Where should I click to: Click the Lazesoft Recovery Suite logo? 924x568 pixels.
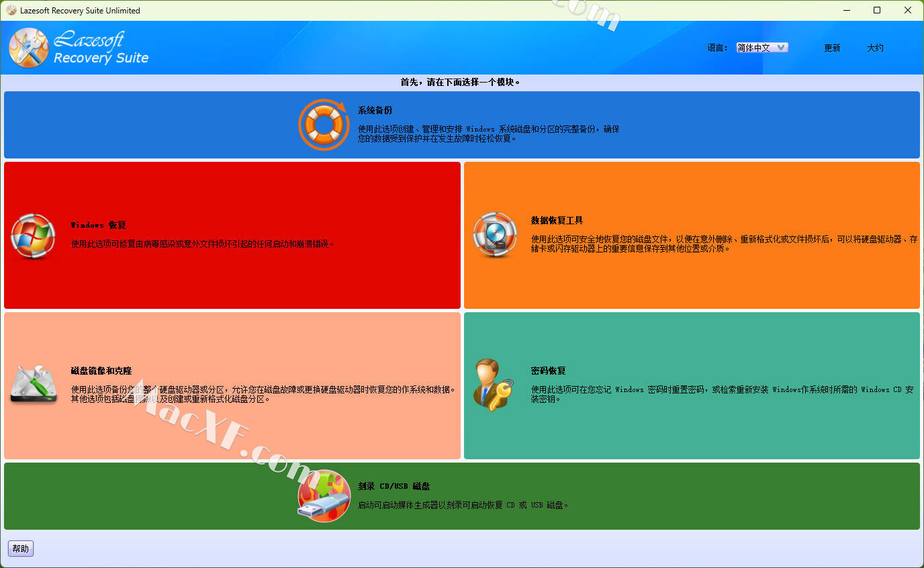79,48
